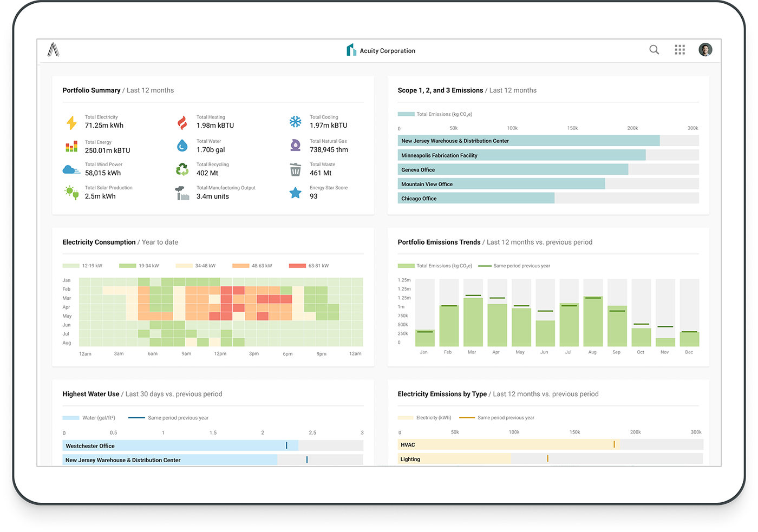Select the Geneva Office emissions bar
The width and height of the screenshot is (758, 532).
click(x=513, y=170)
